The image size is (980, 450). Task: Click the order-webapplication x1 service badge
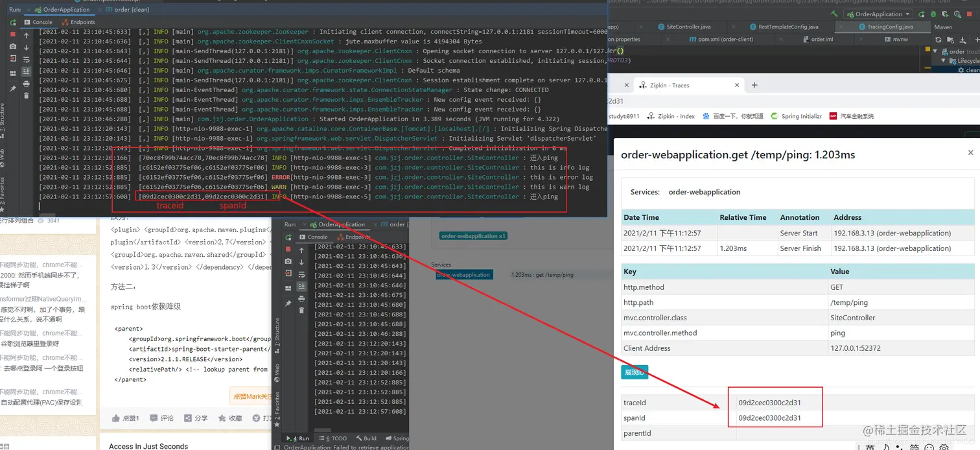473,236
